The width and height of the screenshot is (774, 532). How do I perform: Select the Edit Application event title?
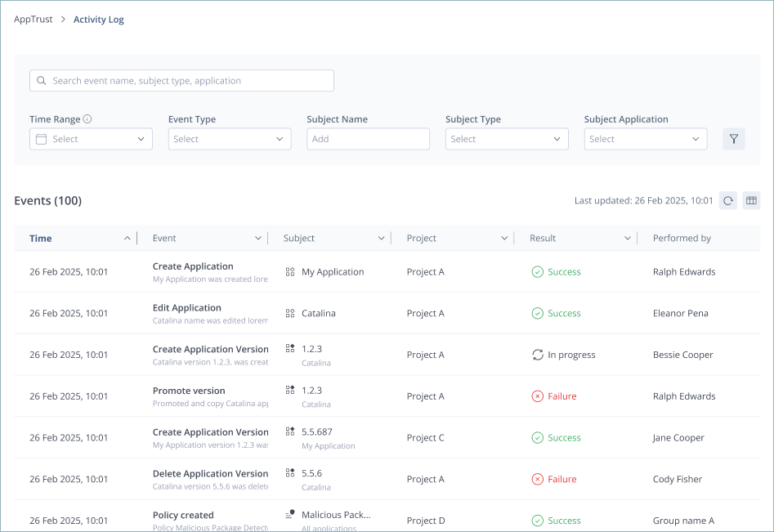coord(186,308)
